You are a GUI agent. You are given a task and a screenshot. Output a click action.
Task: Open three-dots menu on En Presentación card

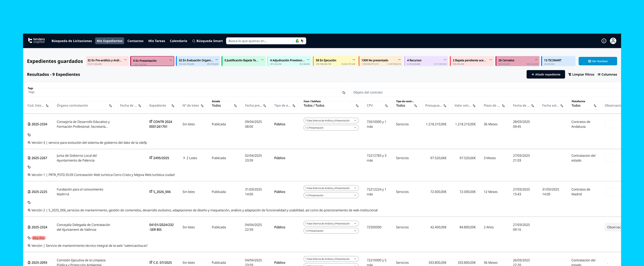[x=171, y=60]
